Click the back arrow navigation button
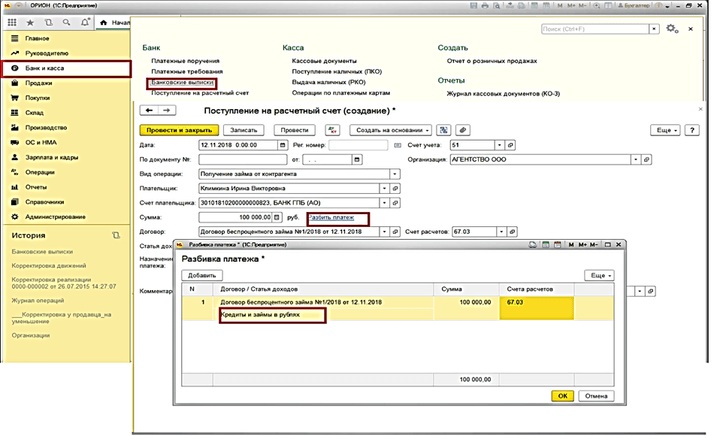The width and height of the screenshot is (714, 436). (149, 110)
